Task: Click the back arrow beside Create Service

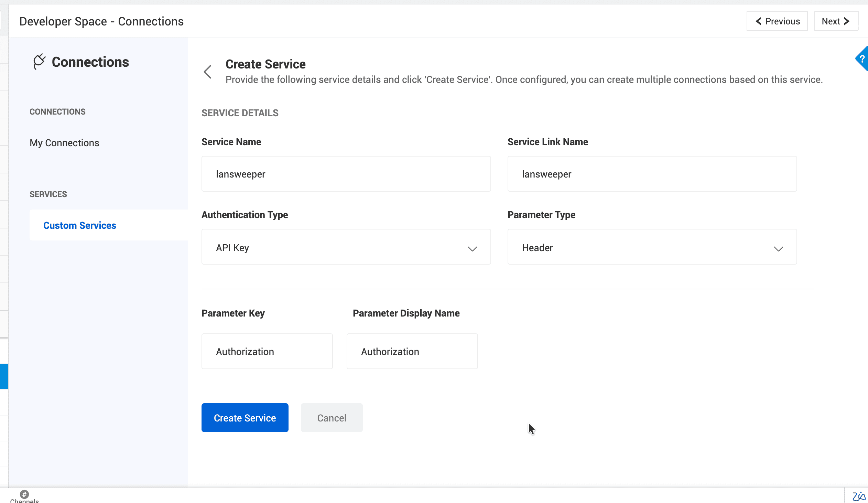Action: tap(208, 72)
